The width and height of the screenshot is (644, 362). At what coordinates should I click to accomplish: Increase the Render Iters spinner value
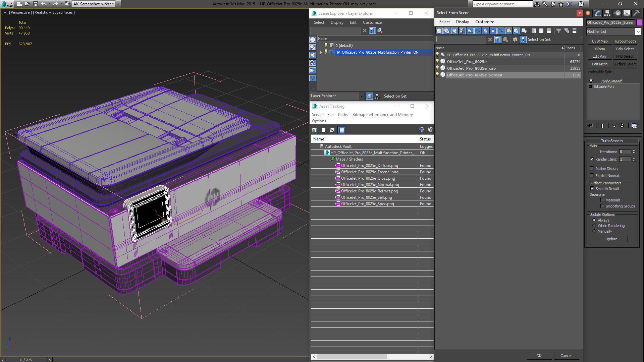pyautogui.click(x=634, y=158)
